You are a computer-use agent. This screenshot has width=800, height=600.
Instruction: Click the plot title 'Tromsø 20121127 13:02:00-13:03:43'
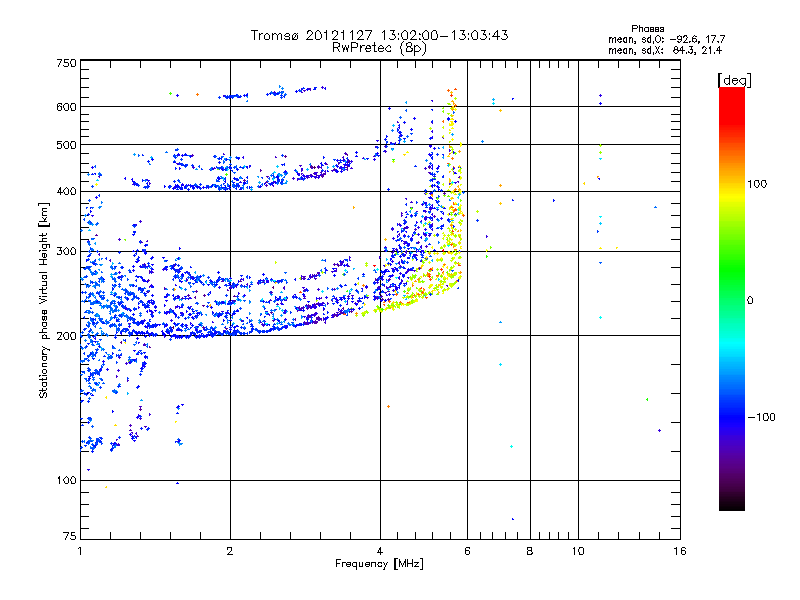[x=379, y=35]
